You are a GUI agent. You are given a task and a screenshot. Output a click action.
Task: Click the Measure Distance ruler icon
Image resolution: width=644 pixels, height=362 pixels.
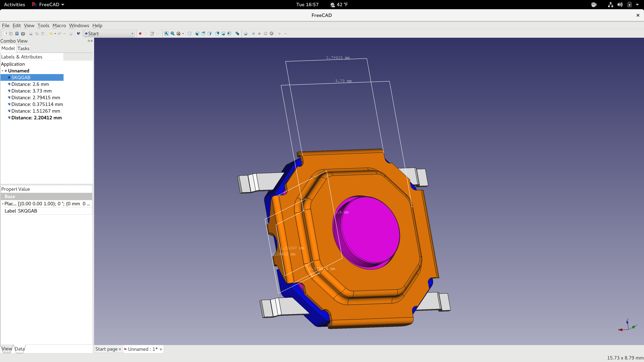(x=237, y=34)
